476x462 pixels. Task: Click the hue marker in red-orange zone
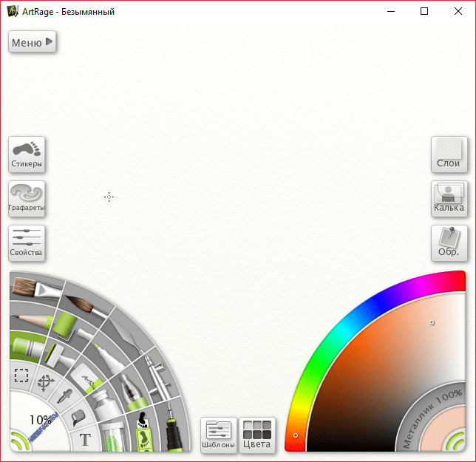tap(296, 435)
